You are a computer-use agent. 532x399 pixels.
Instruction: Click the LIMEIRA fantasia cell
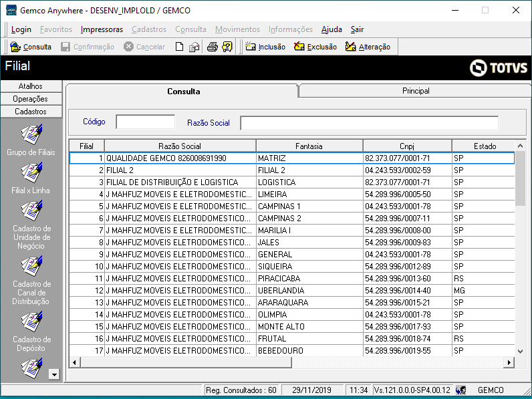(309, 194)
